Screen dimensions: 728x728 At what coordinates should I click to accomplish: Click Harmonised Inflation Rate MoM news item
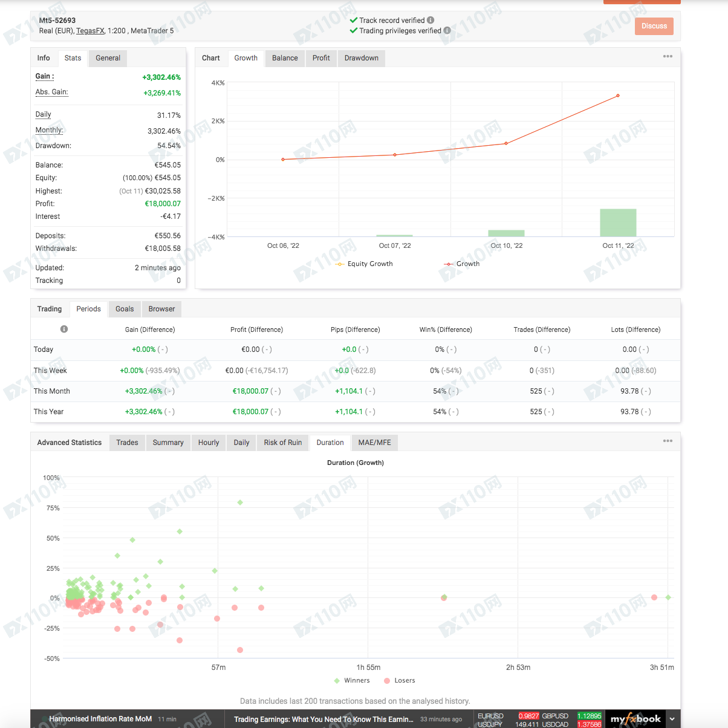tap(100, 719)
